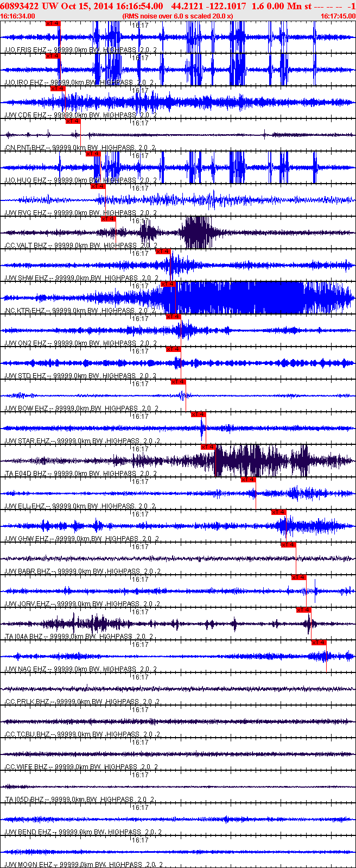The height and width of the screenshot is (868, 356).
Task: Select the UW.BEND EHZ channel label
Action: [x=28, y=832]
